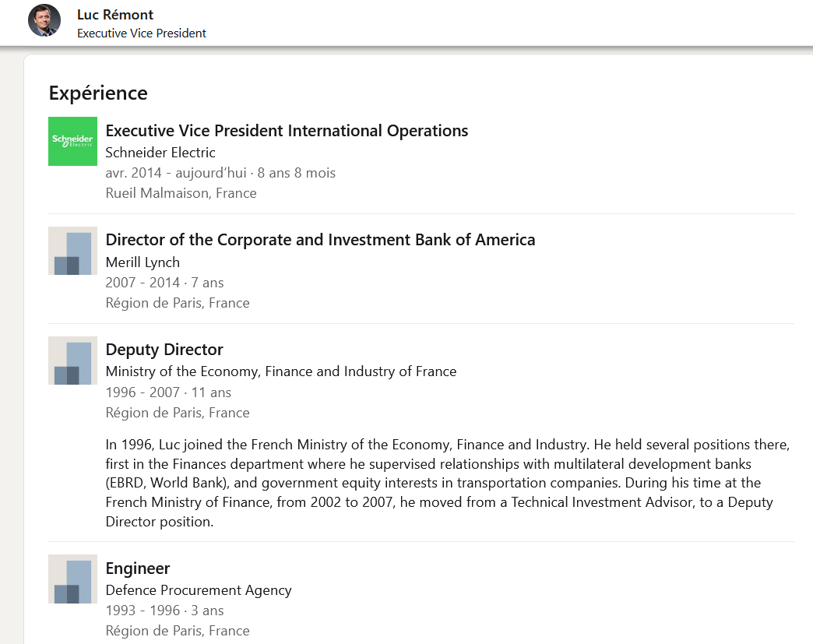Open 'Director of the Corporate and Investment Bank' title
The height and width of the screenshot is (644, 813).
point(320,240)
